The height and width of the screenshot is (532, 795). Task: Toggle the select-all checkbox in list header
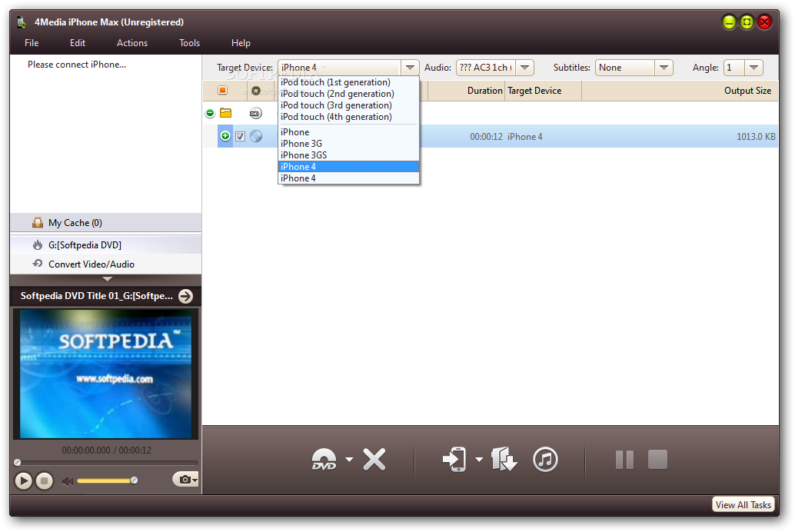click(222, 90)
